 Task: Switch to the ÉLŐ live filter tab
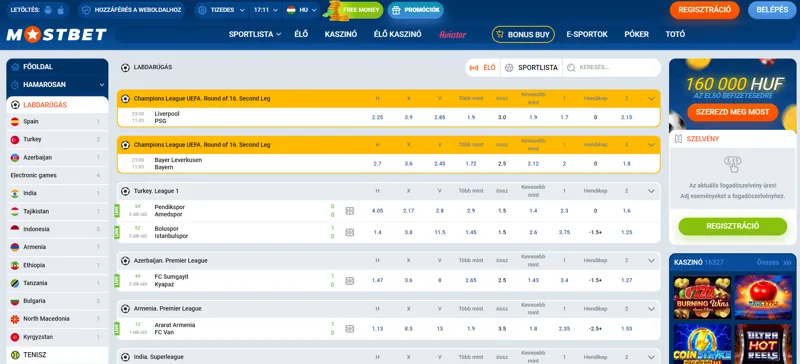pyautogui.click(x=483, y=67)
